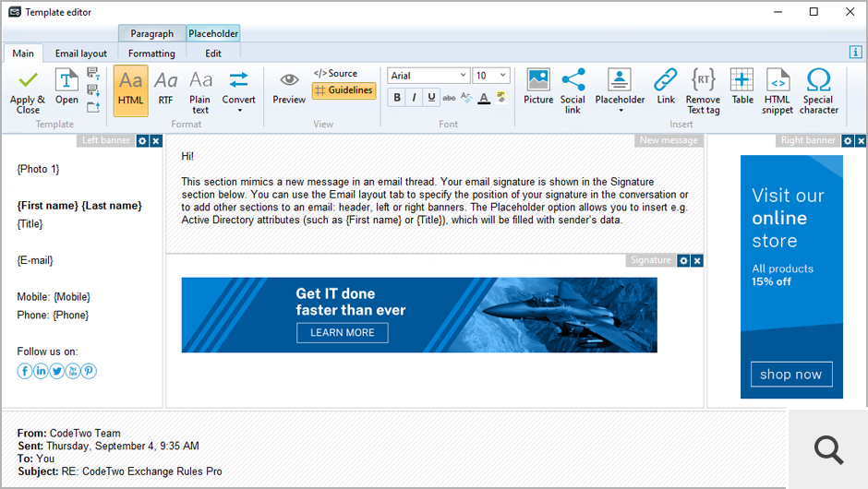Click the Pinterest social icon
The image size is (868, 489).
[x=90, y=371]
